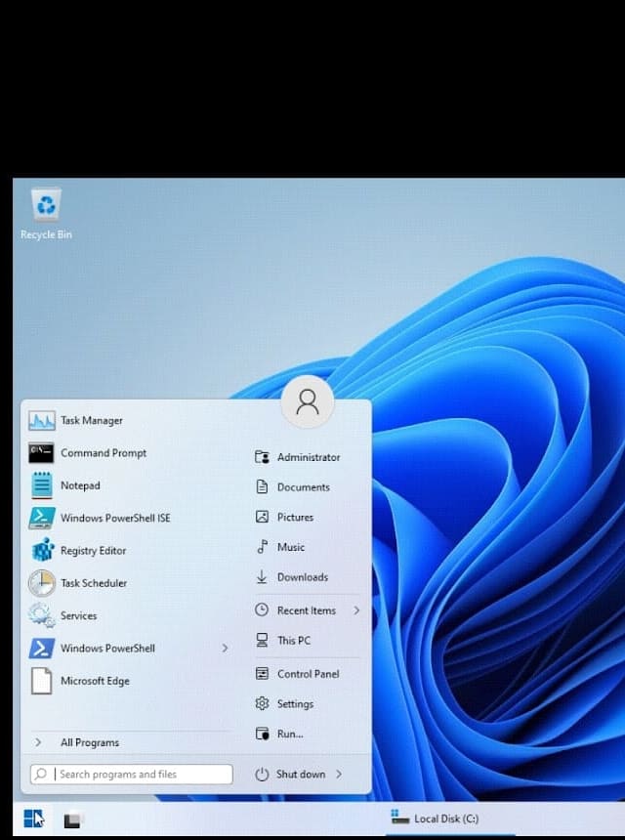This screenshot has width=625, height=840.
Task: Click the Downloads label
Action: click(303, 577)
